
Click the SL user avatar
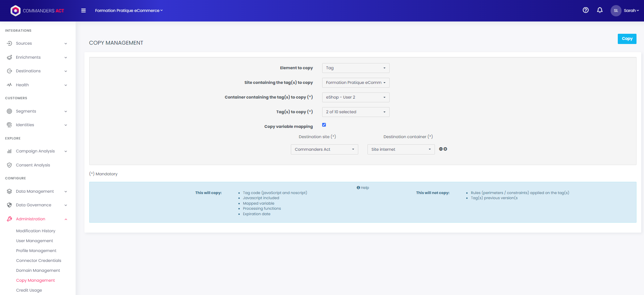[616, 11]
